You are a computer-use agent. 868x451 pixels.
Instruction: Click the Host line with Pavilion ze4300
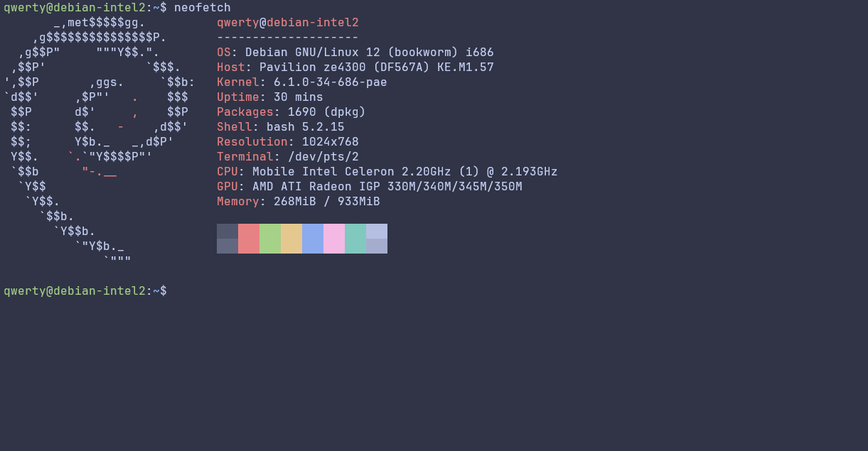(x=355, y=67)
